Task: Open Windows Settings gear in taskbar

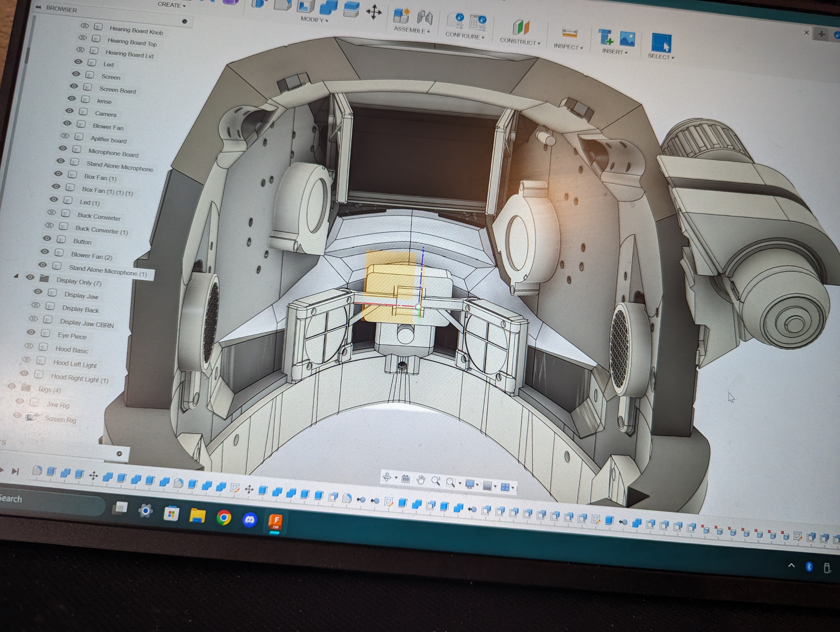Action: tap(145, 511)
